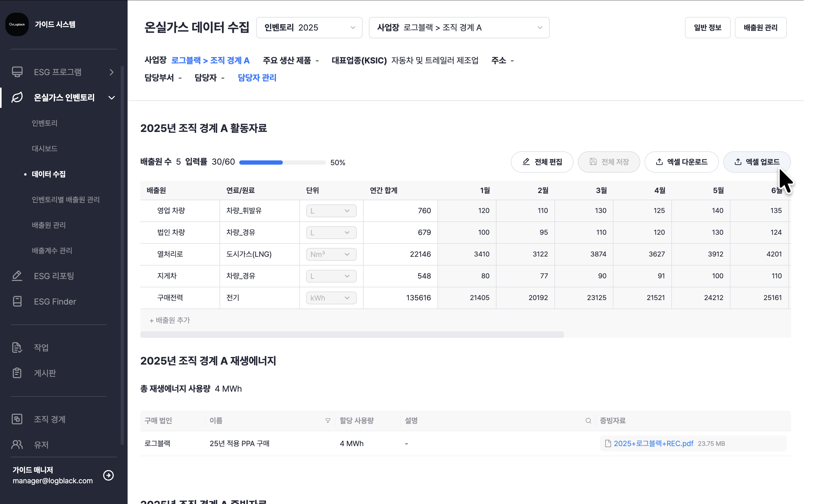Click the 25년 적용 PPA 구매 row name
816x504 pixels.
pos(239,443)
